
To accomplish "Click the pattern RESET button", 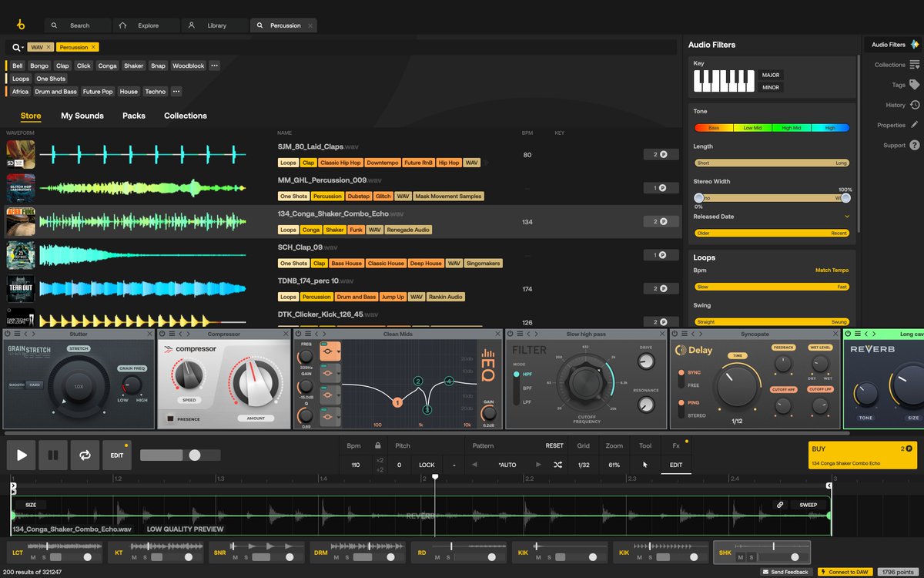I will (554, 445).
